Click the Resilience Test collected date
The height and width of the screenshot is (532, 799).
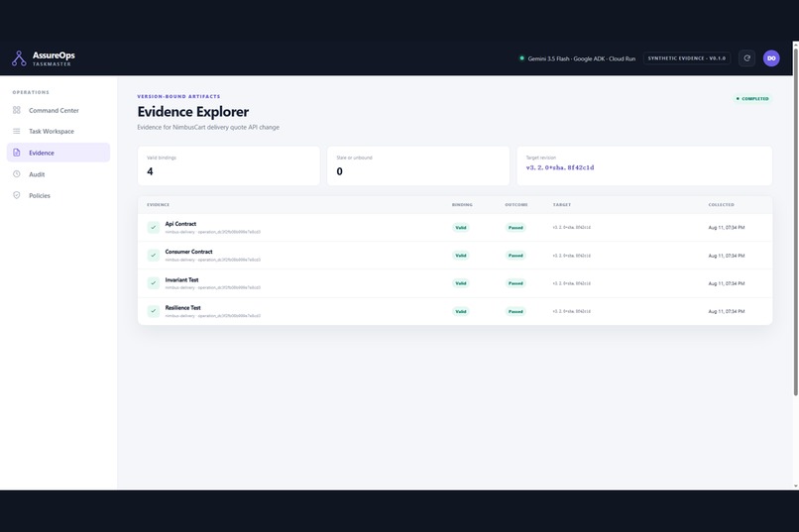[726, 311]
